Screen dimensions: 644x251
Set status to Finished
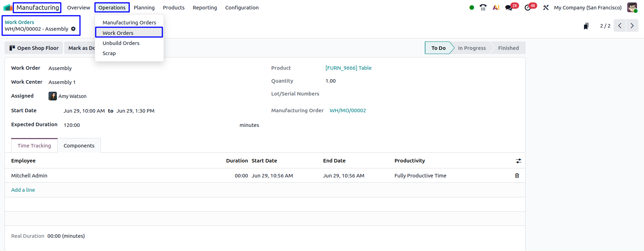pos(508,48)
